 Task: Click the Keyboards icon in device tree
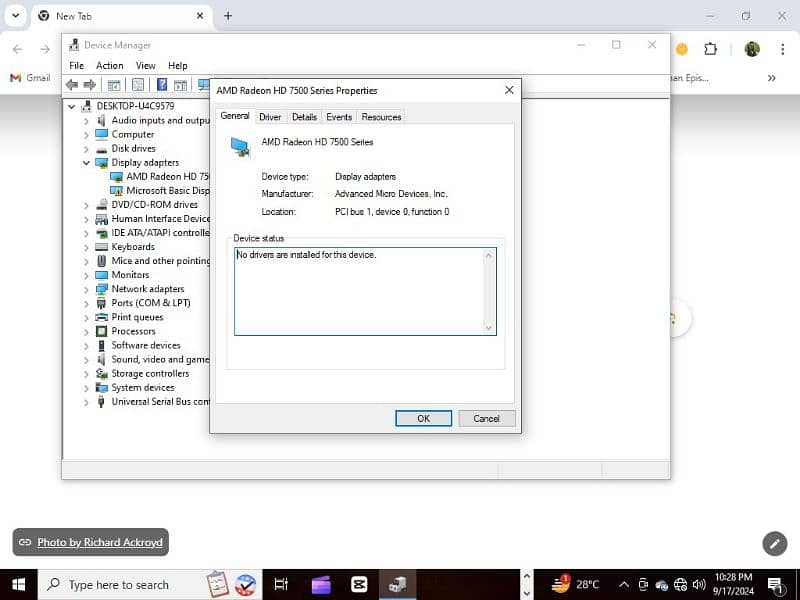[102, 247]
